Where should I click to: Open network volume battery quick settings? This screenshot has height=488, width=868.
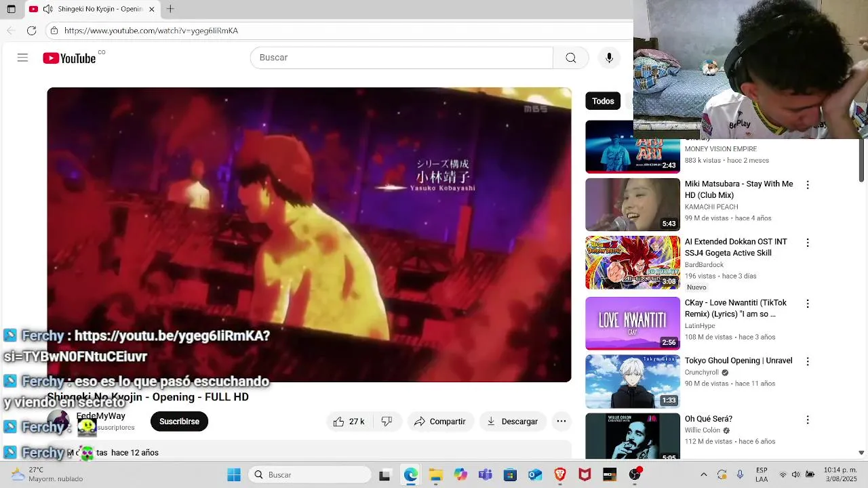[x=795, y=475]
